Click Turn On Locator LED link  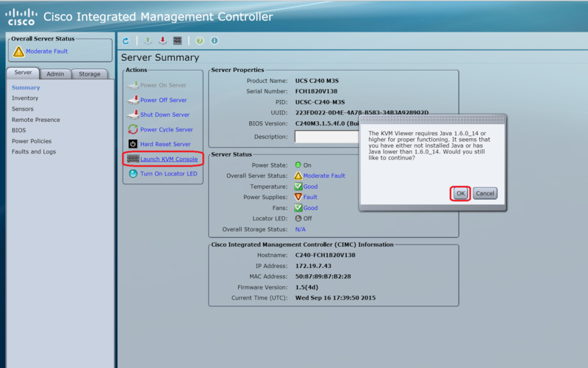(x=169, y=173)
